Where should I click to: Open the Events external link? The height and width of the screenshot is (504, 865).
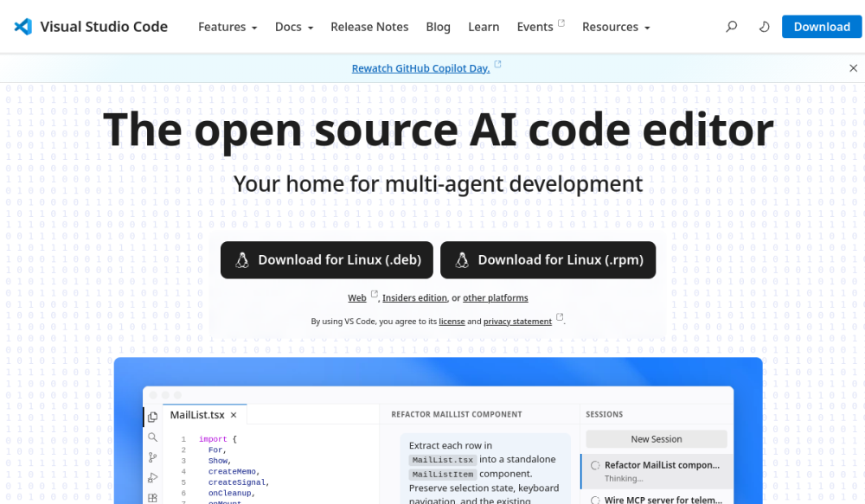[x=540, y=27]
